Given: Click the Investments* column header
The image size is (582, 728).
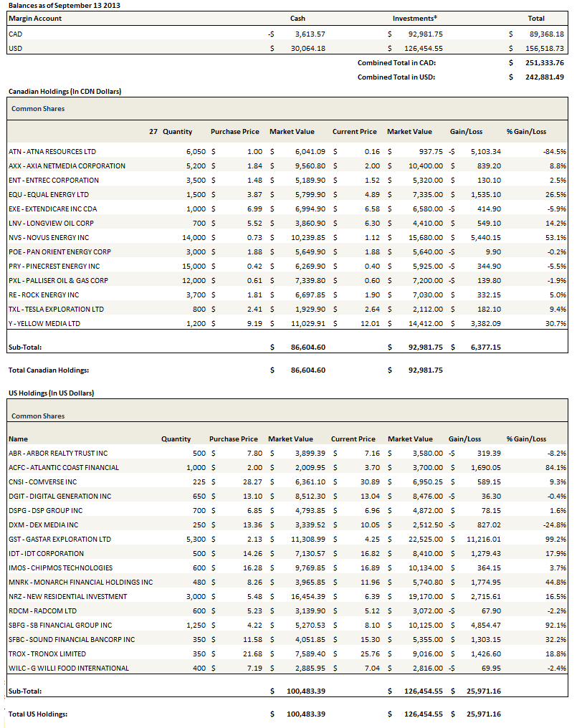Looking at the screenshot, I should [x=415, y=19].
